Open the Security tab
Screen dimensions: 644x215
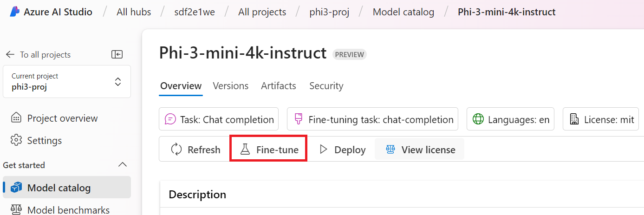[x=326, y=86]
